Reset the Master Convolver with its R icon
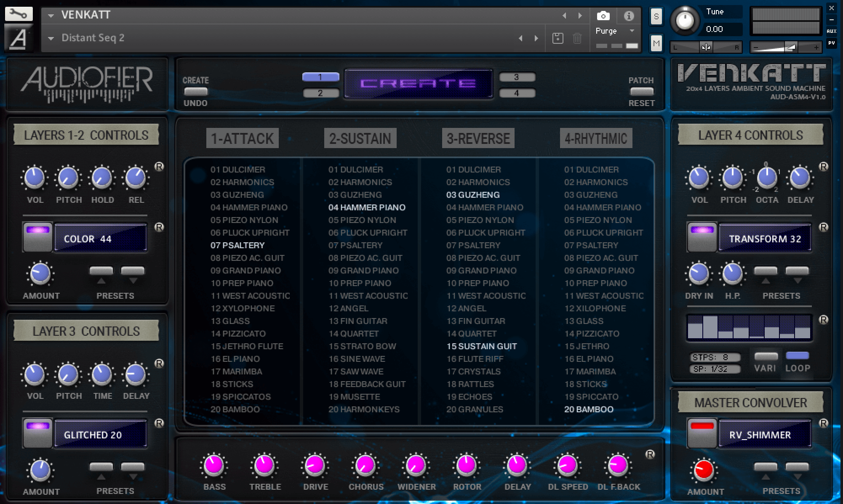The width and height of the screenshot is (843, 504). pos(823,423)
